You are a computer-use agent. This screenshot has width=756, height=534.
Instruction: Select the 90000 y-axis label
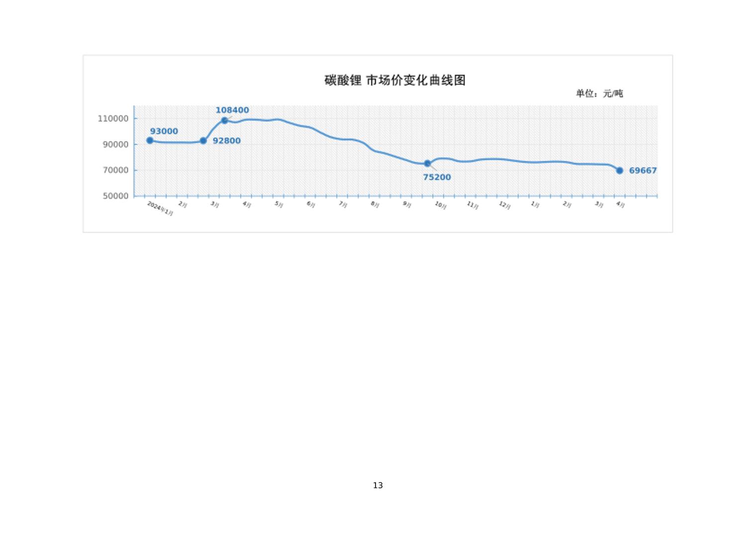coord(115,145)
